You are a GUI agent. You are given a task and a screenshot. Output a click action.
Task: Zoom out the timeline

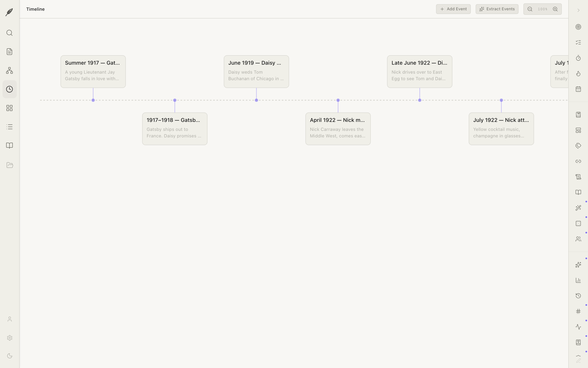(x=530, y=9)
